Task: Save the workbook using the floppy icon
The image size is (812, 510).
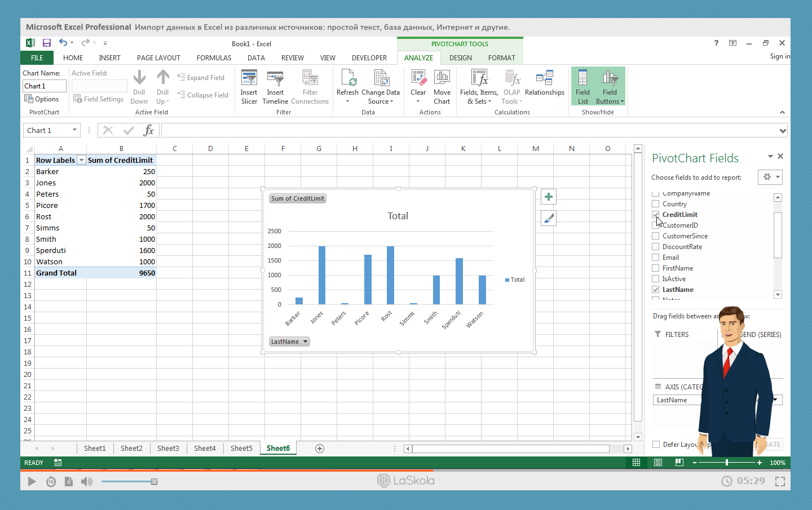Action: (47, 43)
